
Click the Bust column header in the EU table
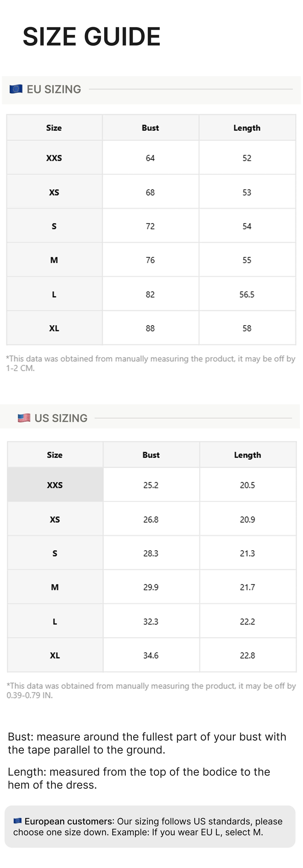[150, 128]
